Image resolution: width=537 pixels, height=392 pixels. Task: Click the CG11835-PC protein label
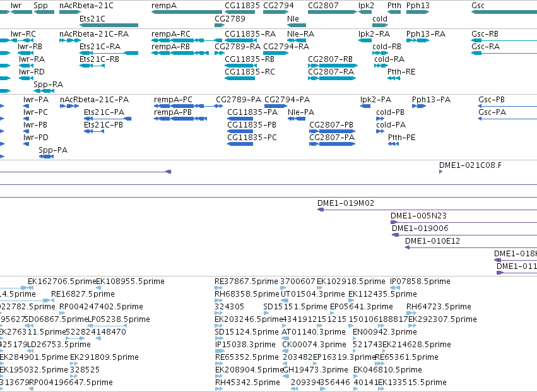[x=252, y=138]
